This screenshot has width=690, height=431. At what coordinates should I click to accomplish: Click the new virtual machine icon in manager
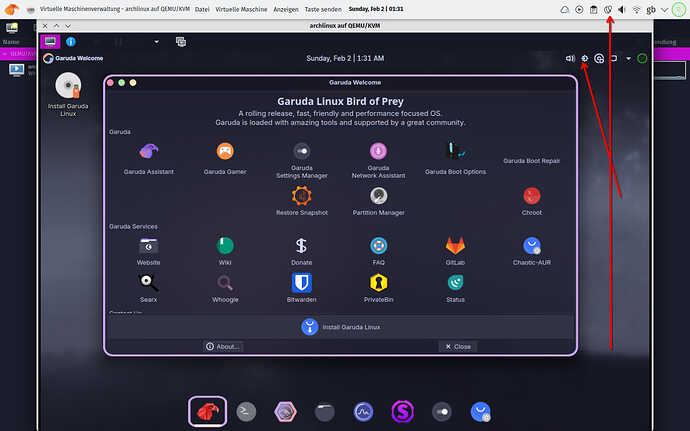point(12,28)
